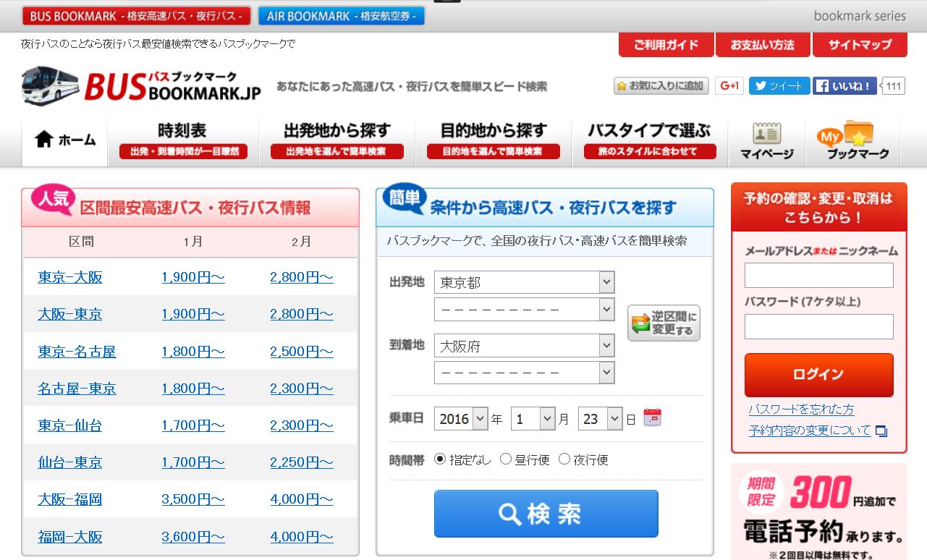Click the Twitter tweet button
927x560 pixels.
[x=779, y=86]
